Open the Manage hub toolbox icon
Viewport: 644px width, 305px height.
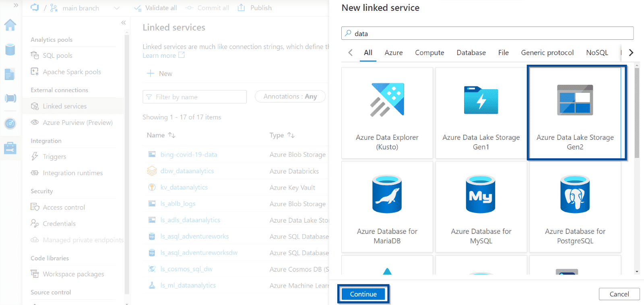click(10, 148)
